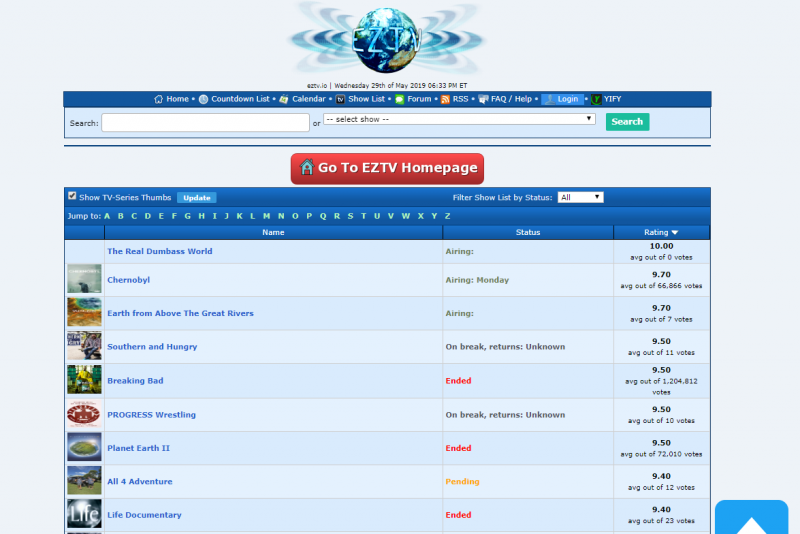
Task: Click the green Search button
Action: pos(627,121)
